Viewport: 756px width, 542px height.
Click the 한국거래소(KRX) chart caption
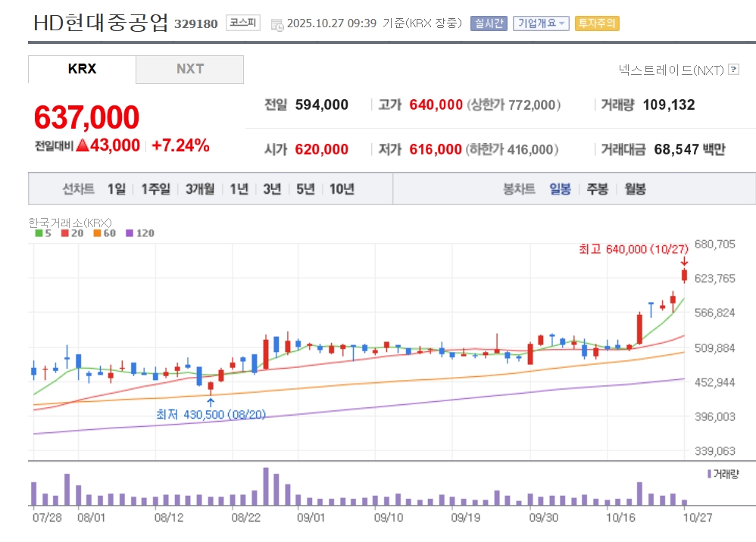(x=70, y=223)
